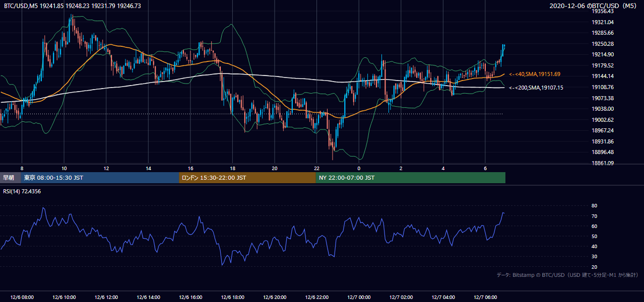
Task: Click the Bitstamp data source note
Action: click(x=567, y=275)
